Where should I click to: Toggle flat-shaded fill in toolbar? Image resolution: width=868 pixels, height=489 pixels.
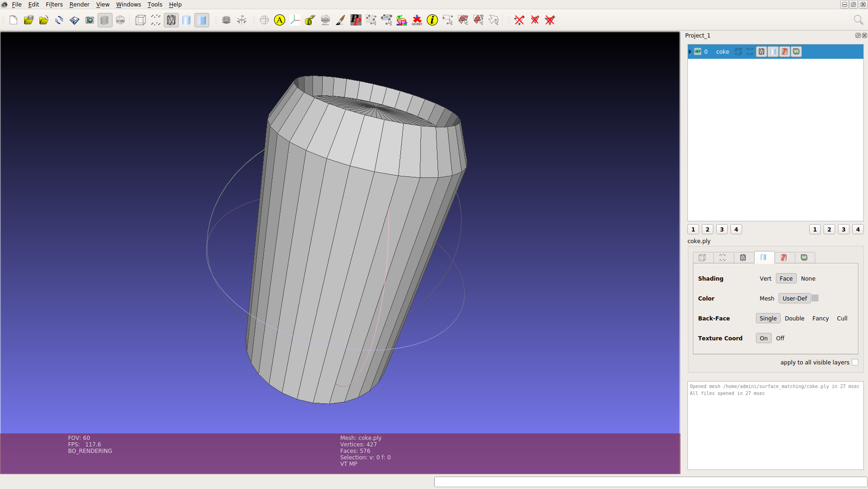point(202,20)
